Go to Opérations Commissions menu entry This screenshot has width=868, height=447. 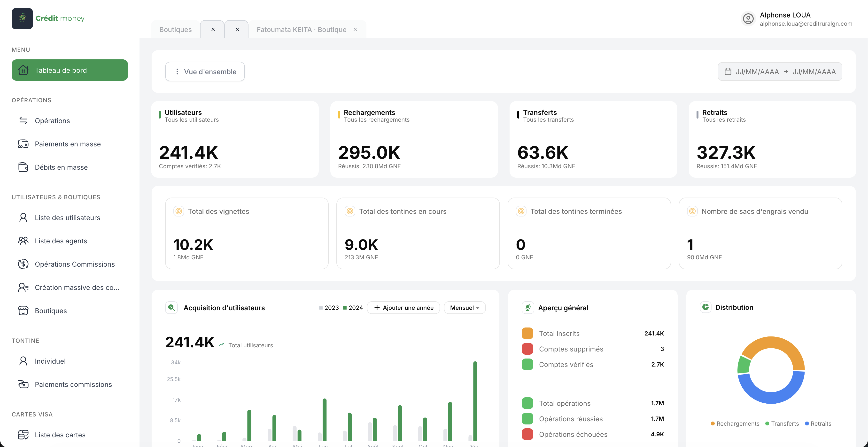(70, 264)
